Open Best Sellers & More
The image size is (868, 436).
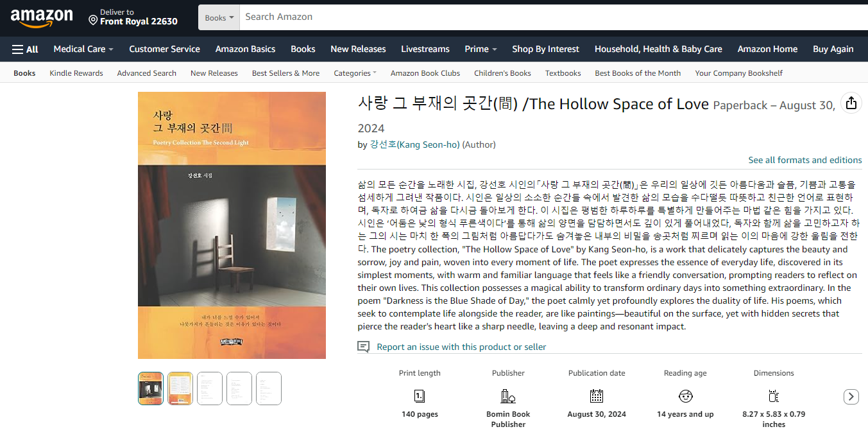285,73
